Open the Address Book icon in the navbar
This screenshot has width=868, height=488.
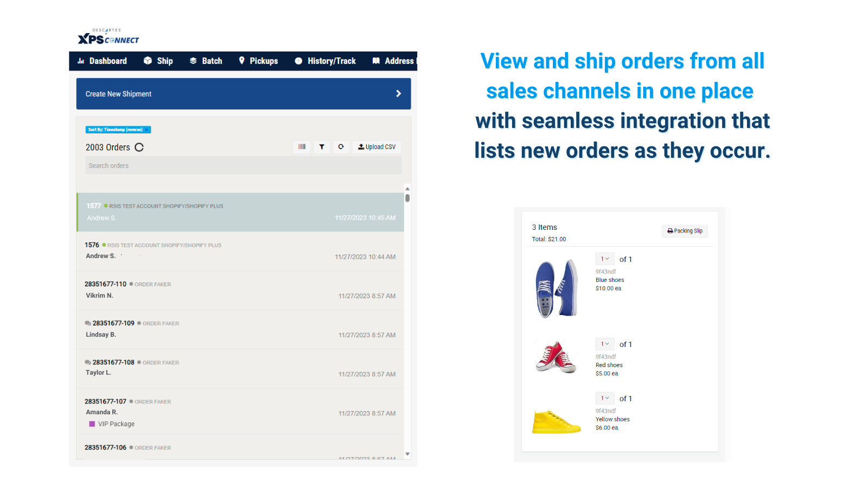tap(376, 61)
